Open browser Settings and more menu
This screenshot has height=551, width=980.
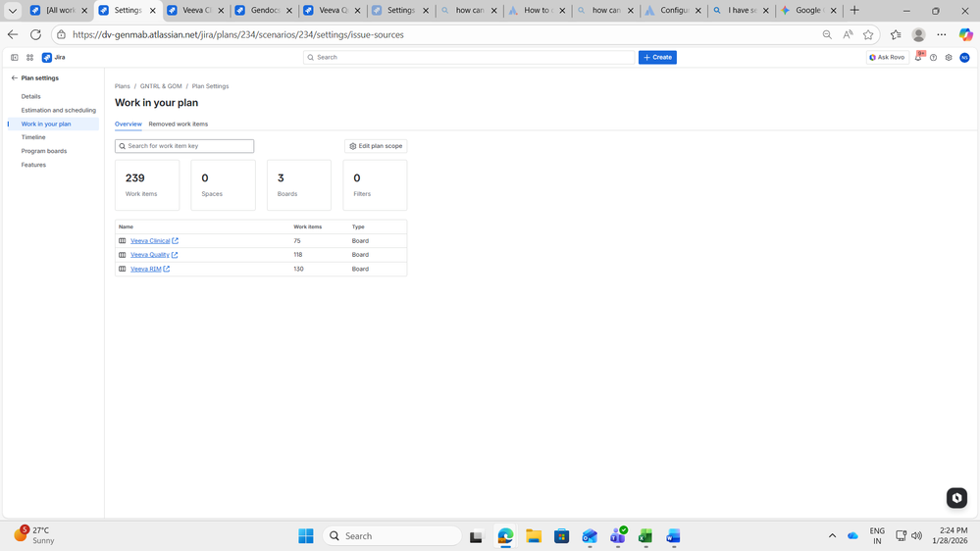(x=942, y=35)
